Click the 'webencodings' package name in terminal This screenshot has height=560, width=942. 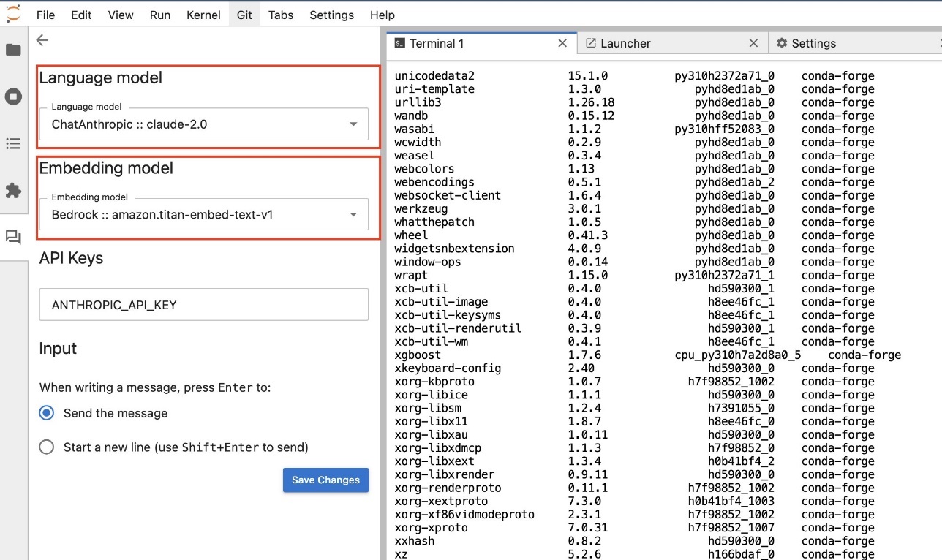(x=434, y=182)
